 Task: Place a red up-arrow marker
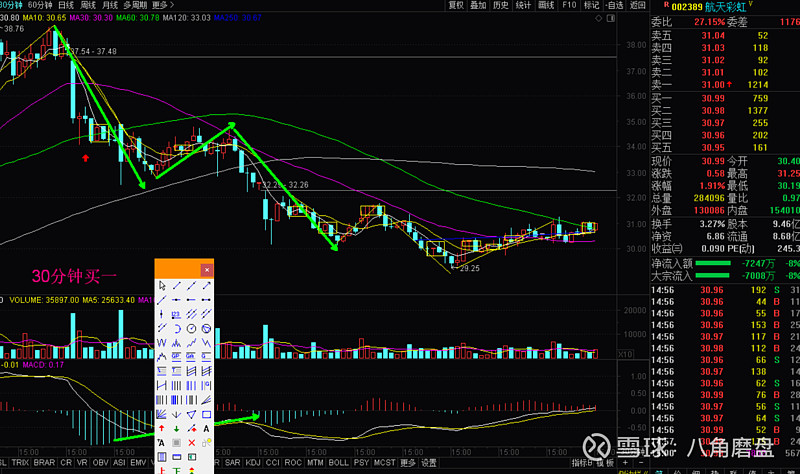tap(162, 429)
